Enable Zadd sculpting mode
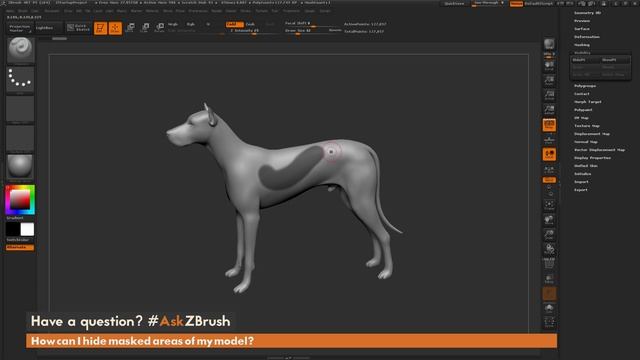This screenshot has height=360, width=640. coord(234,24)
